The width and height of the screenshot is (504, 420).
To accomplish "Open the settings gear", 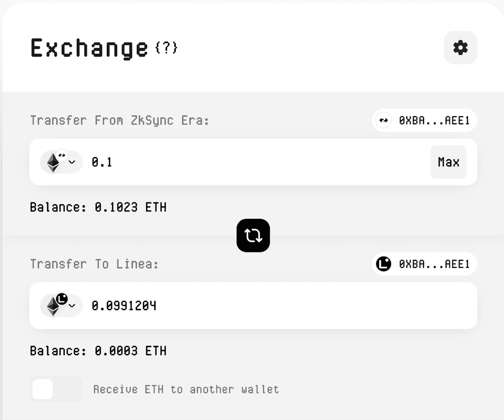I will tap(460, 48).
